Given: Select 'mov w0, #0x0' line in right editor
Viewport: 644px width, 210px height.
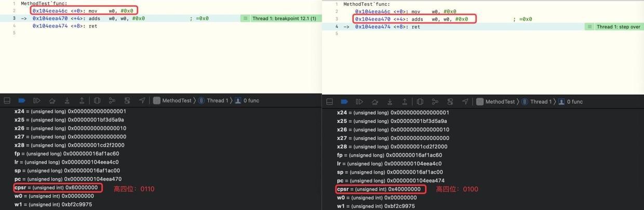Looking at the screenshot, I should (406, 11).
